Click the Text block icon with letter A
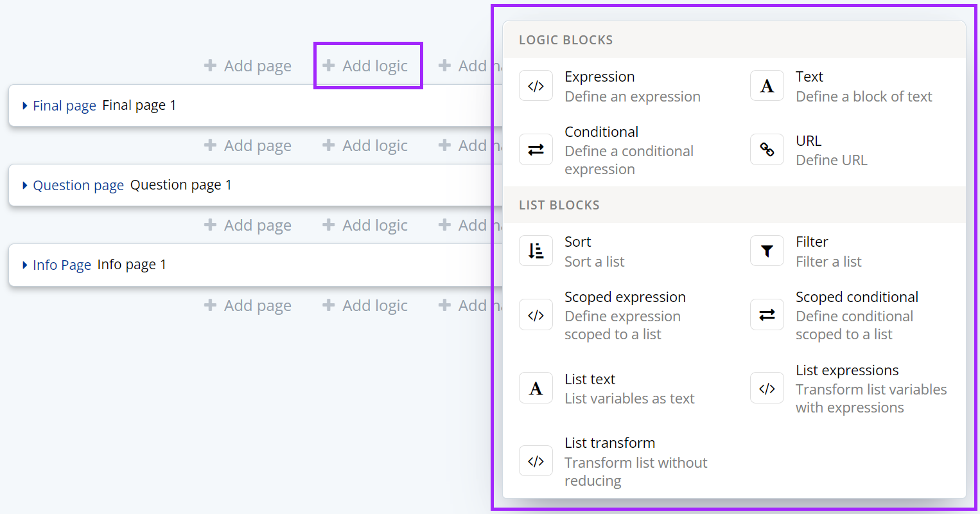Viewport: 980px width, 514px height. coord(767,85)
